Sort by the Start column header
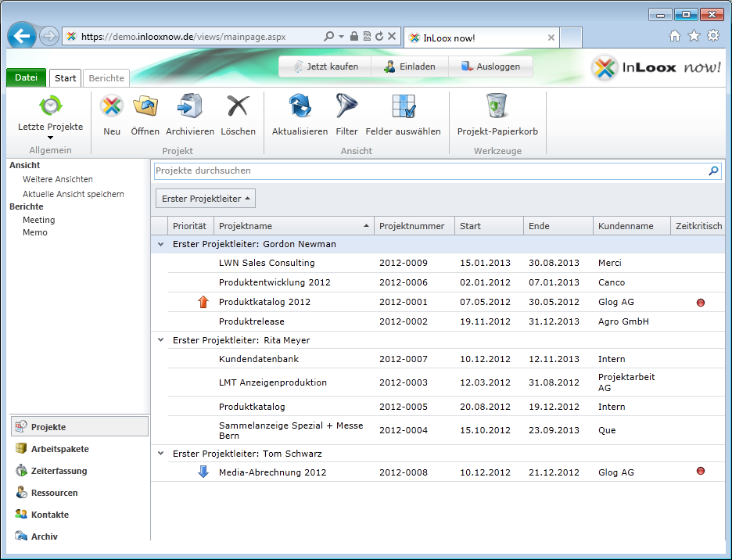This screenshot has width=732, height=560. 489,226
